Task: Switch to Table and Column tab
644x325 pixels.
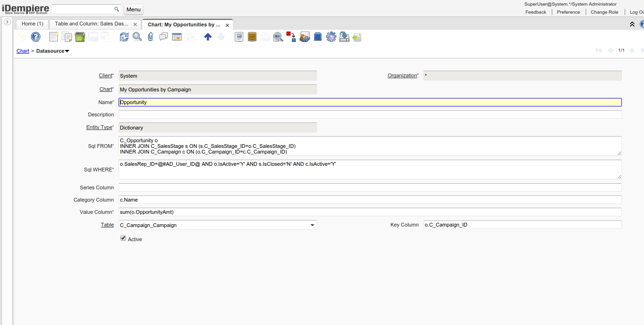Action: pyautogui.click(x=91, y=24)
